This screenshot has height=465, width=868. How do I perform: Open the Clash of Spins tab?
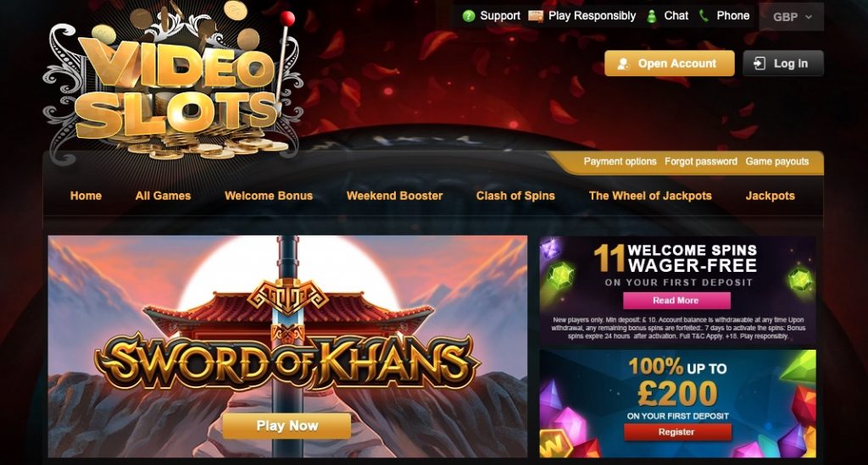click(x=515, y=196)
